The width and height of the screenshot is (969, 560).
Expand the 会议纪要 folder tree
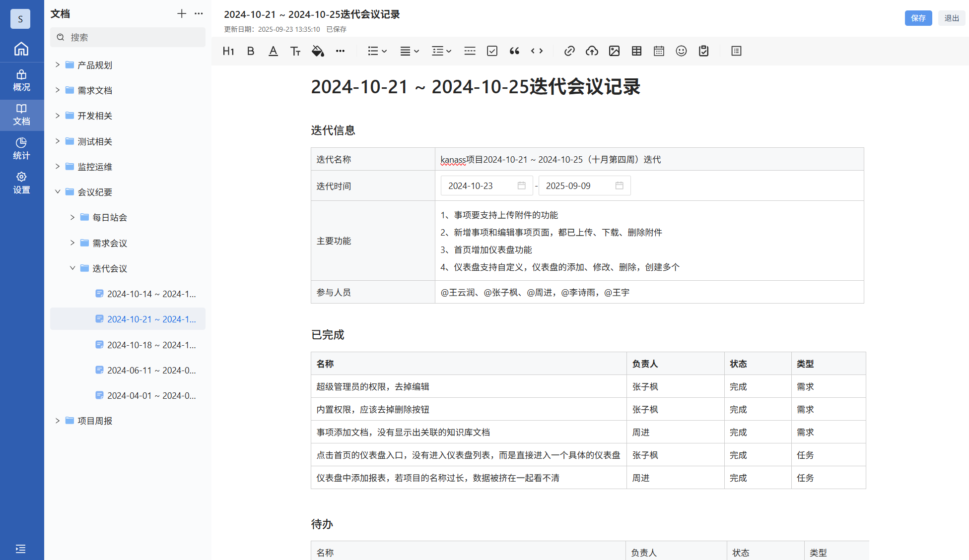point(58,192)
